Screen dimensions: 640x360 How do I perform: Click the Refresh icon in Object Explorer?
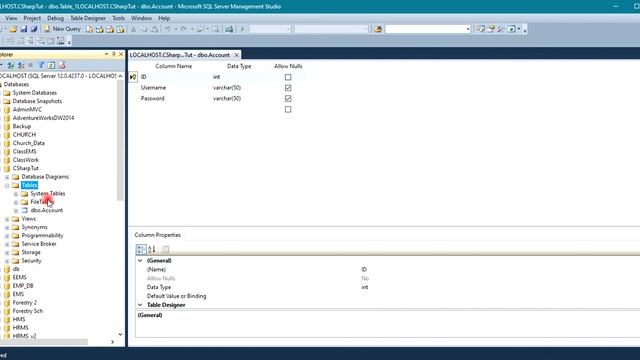(51, 65)
